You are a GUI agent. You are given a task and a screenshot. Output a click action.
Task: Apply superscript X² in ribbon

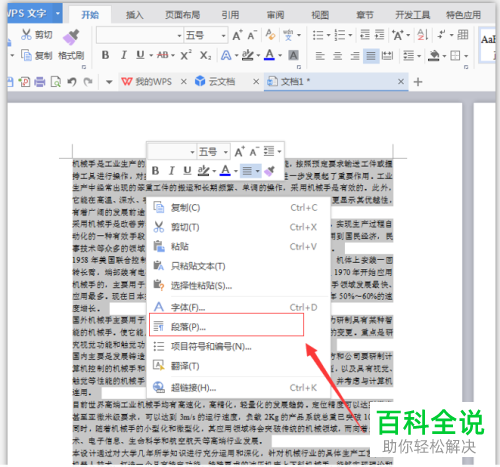click(x=186, y=55)
